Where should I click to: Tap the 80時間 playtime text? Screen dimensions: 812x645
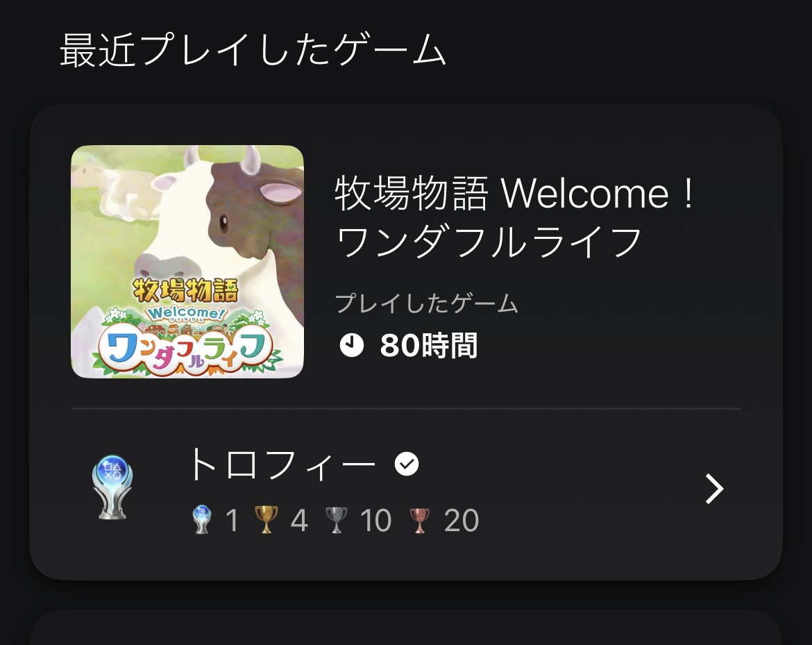[x=429, y=346]
